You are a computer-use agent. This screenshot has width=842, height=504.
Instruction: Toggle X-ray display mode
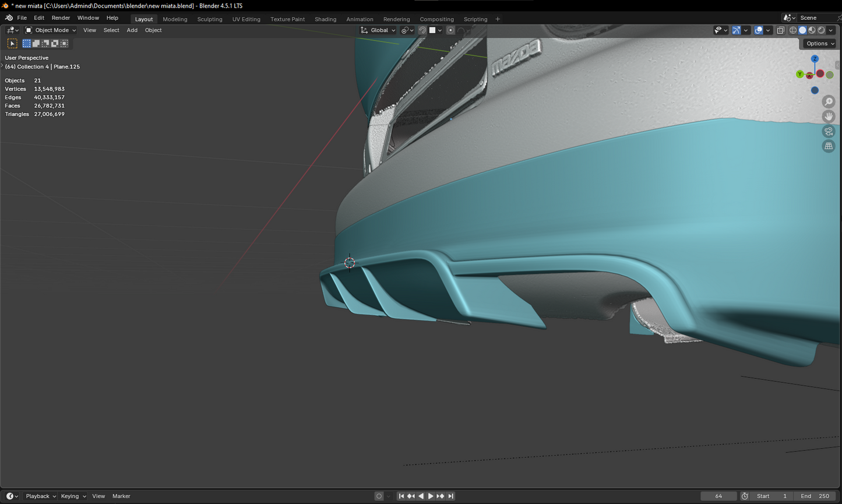780,30
